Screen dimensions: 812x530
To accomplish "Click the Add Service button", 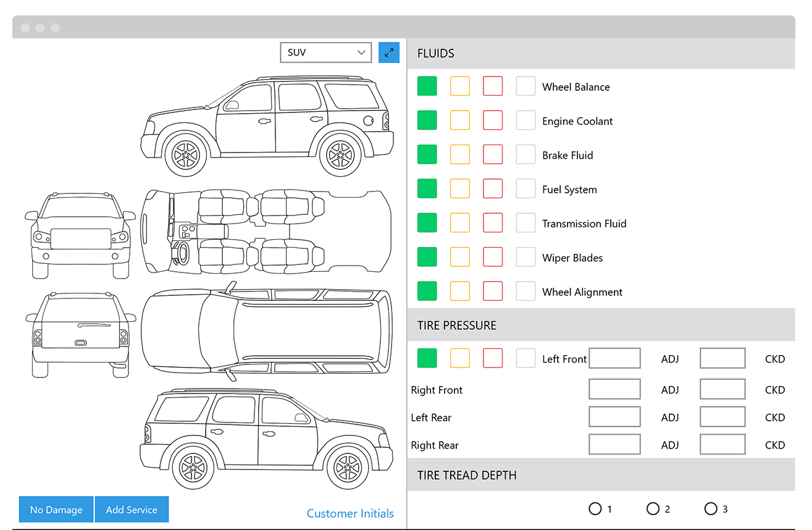I will point(132,509).
